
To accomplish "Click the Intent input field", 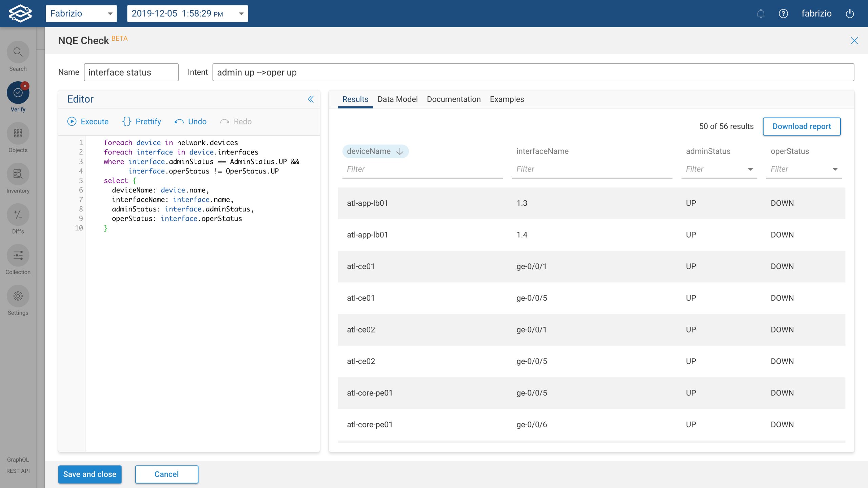I will coord(533,72).
